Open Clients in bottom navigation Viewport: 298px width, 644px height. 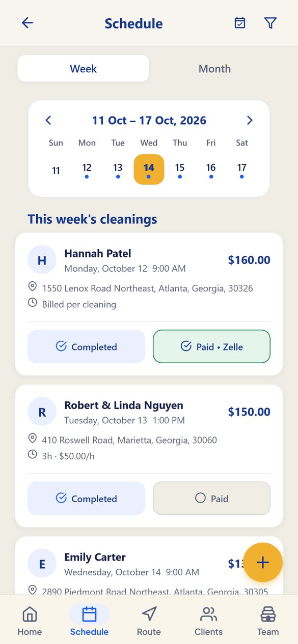[x=208, y=621]
